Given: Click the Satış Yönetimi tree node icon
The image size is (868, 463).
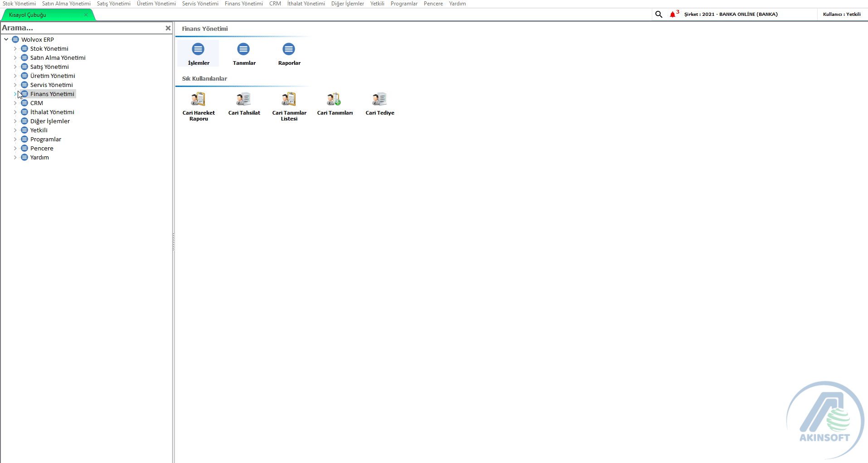Looking at the screenshot, I should click(24, 67).
